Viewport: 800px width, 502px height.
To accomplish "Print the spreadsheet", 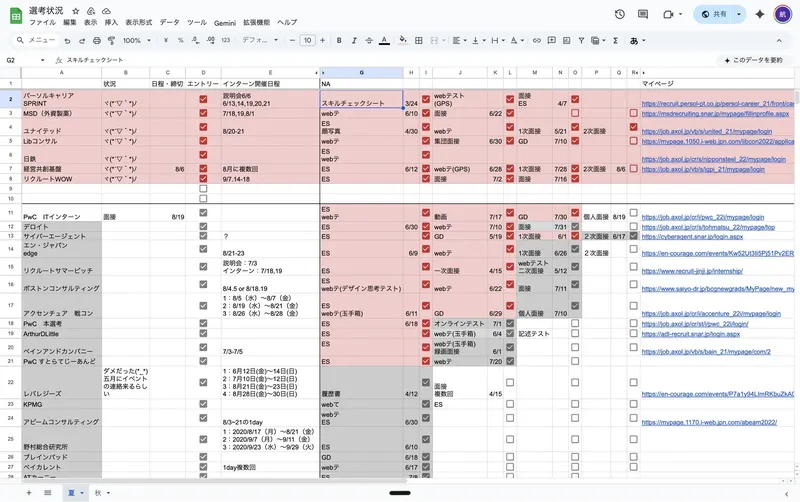I will [96, 40].
